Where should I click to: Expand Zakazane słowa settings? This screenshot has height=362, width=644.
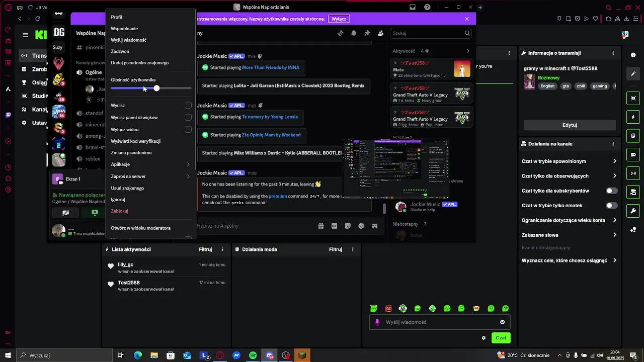[614, 235]
